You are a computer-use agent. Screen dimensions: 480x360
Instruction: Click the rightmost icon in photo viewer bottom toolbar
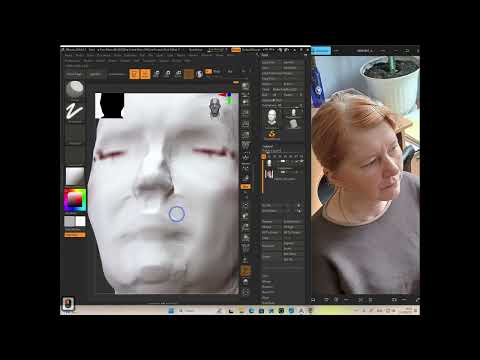tap(417, 300)
